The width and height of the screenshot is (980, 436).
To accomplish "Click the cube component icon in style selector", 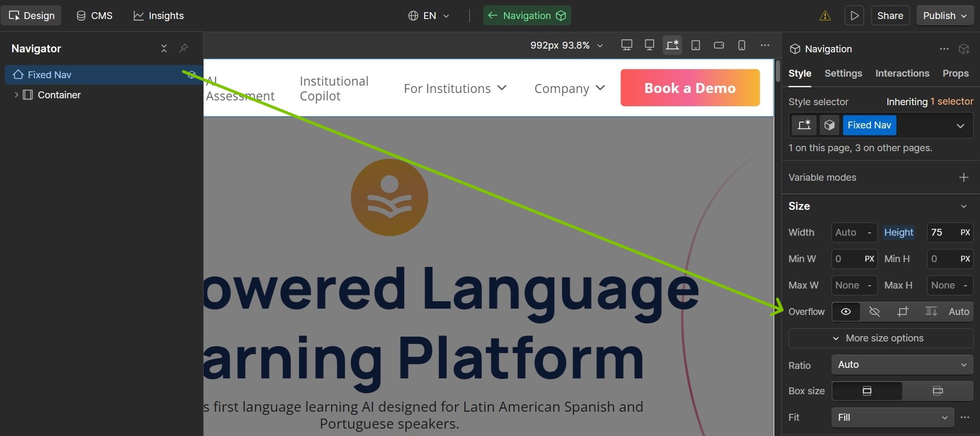I will point(829,125).
